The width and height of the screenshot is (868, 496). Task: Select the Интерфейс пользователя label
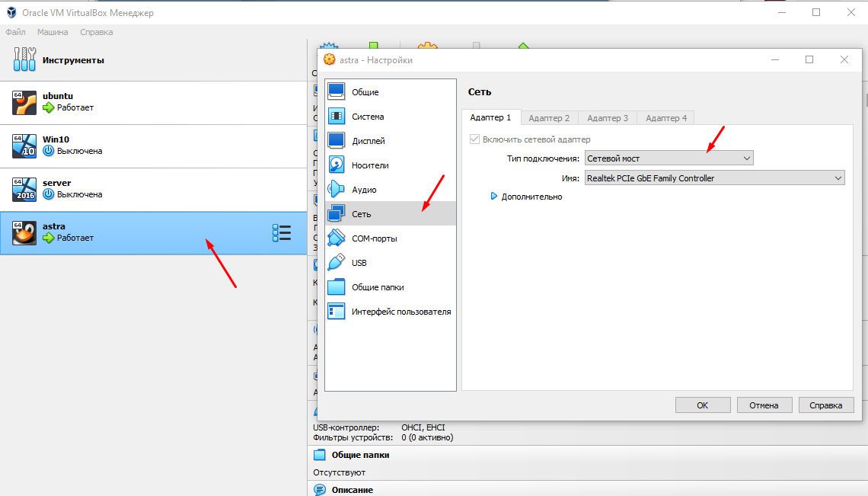(401, 312)
